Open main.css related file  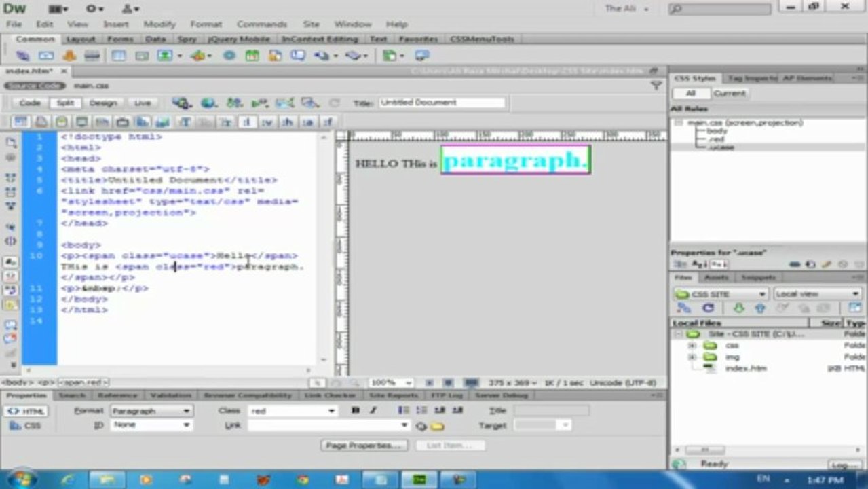(91, 86)
